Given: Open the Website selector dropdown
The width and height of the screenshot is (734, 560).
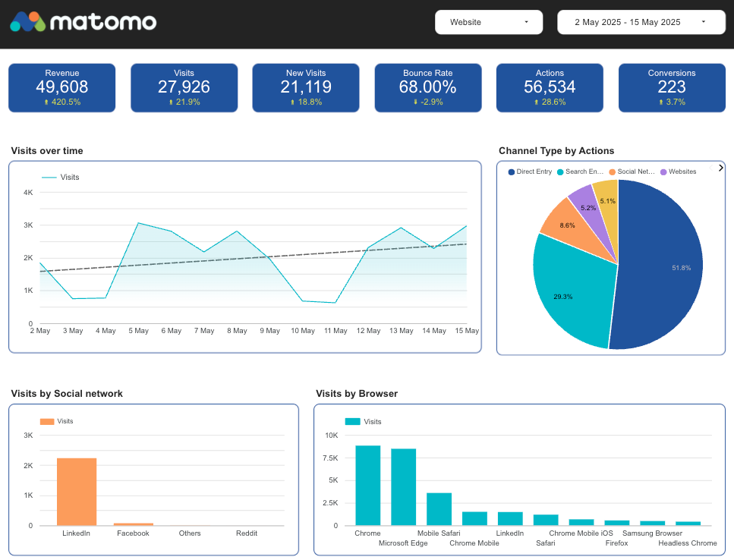Looking at the screenshot, I should click(488, 22).
